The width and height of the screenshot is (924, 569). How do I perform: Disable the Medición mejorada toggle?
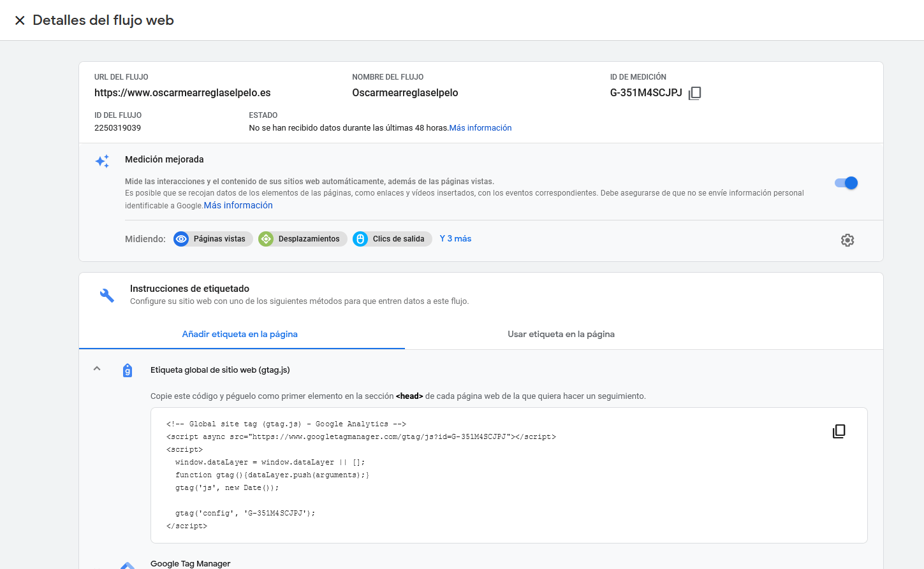846,183
